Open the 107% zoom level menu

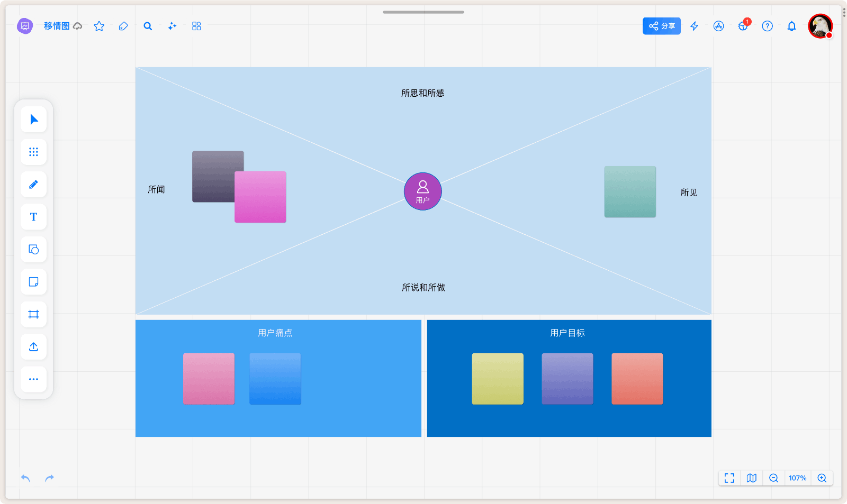pos(797,478)
